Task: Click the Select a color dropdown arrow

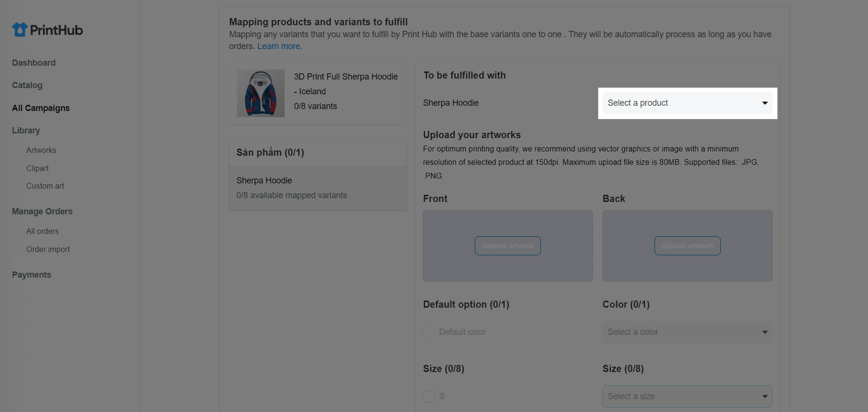Action: coord(765,332)
